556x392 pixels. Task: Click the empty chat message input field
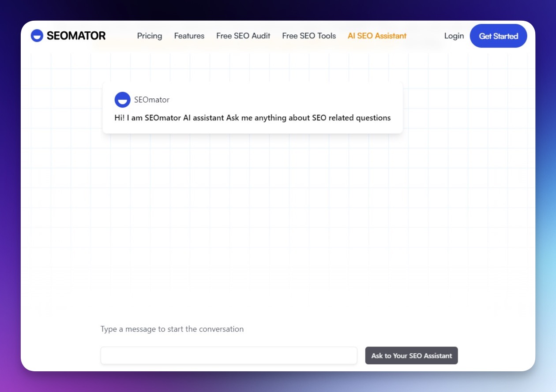click(x=229, y=355)
